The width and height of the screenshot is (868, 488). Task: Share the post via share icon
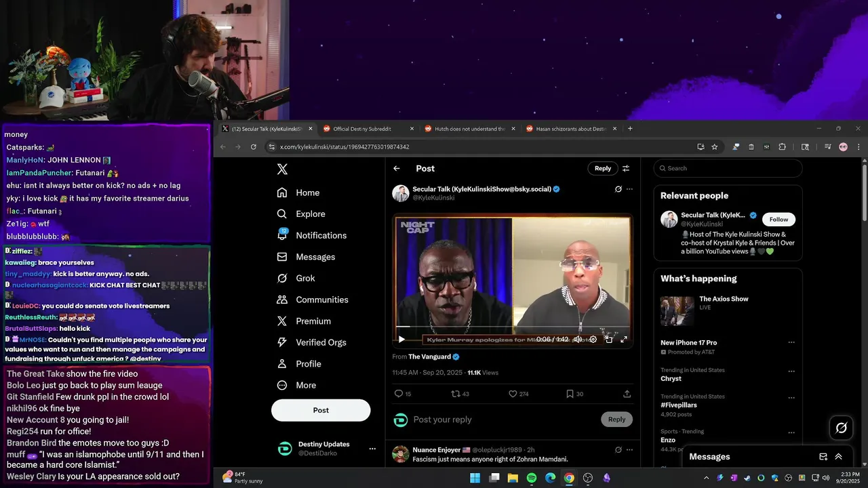coord(627,394)
